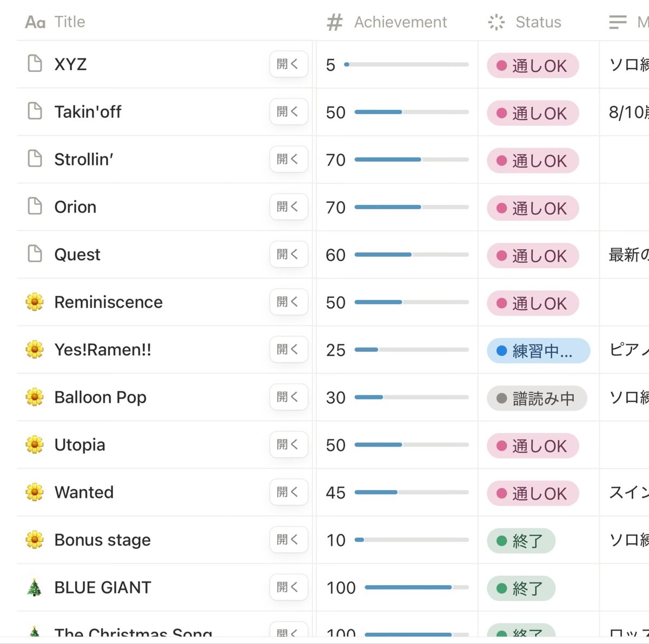Click the page icon beside Strollin'
Image resolution: width=649 pixels, height=644 pixels.
[x=35, y=159]
